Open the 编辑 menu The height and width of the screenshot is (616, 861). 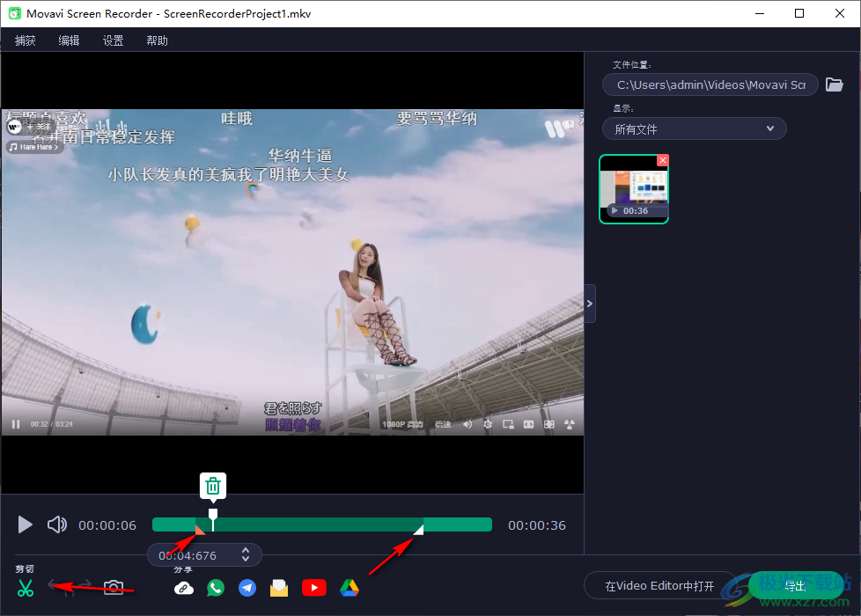coord(70,40)
